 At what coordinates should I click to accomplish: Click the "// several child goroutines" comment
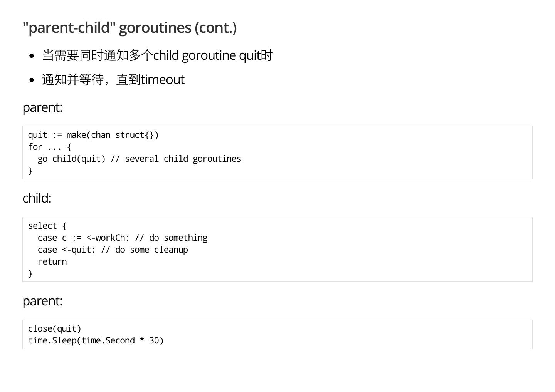point(176,159)
